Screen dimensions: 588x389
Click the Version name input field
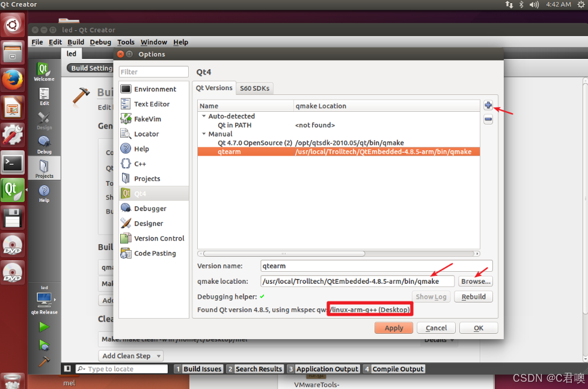pyautogui.click(x=376, y=266)
